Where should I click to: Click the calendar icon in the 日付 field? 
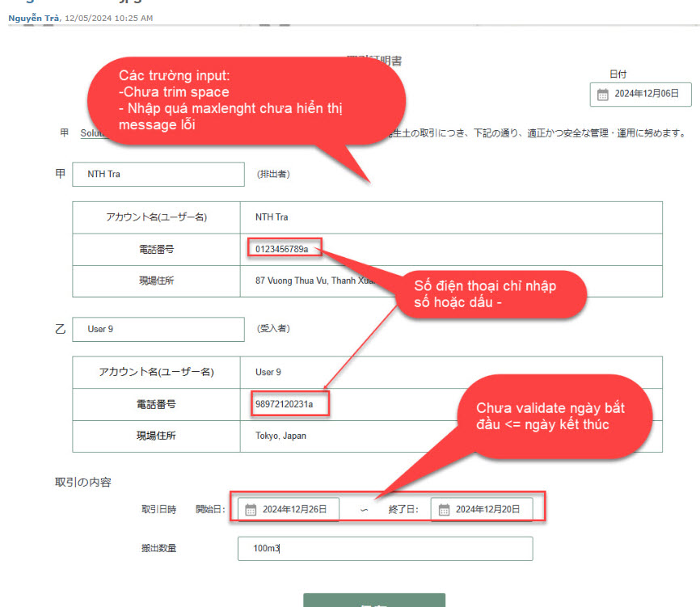point(603,94)
